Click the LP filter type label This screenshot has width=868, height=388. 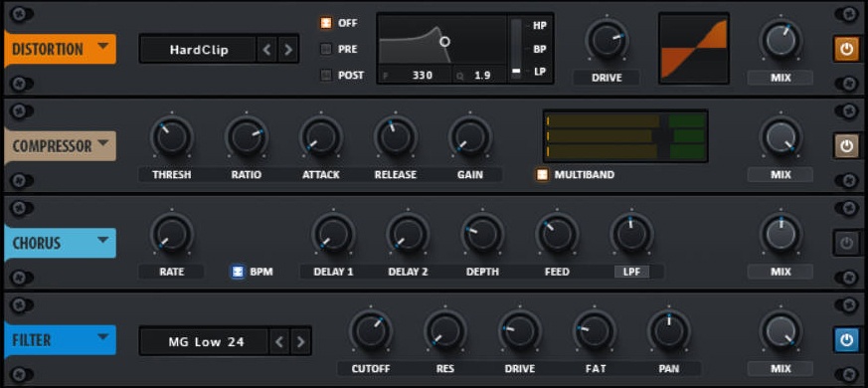(x=539, y=72)
